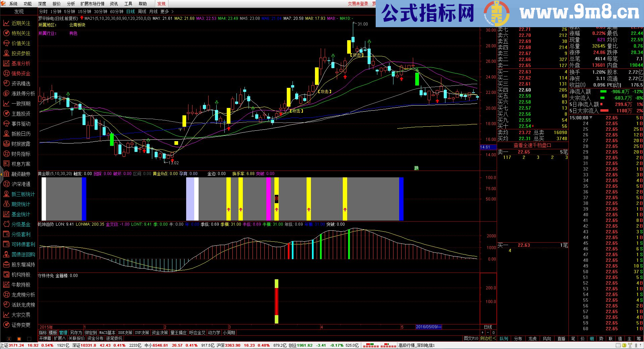Select the 价值关注 sidebar icon
Screen dimensions: 644x349
(6, 43)
